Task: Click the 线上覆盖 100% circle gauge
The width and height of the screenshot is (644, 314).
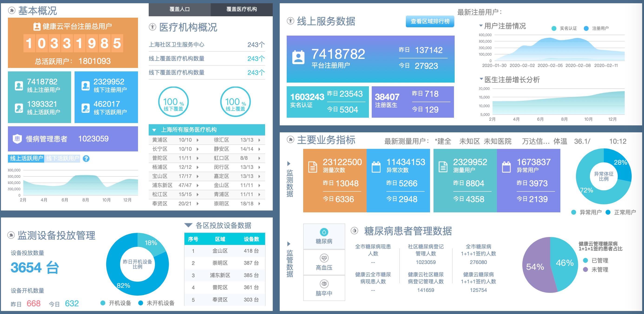Action: (235, 102)
